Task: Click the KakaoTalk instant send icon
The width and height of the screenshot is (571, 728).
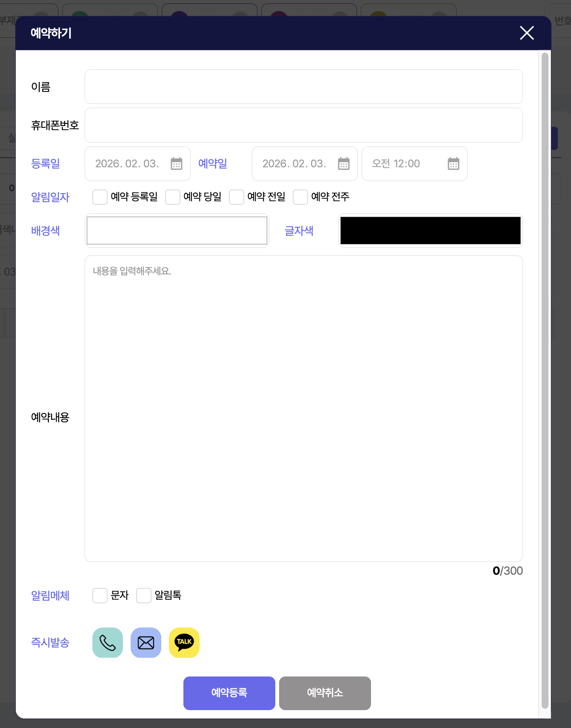Action: click(184, 642)
